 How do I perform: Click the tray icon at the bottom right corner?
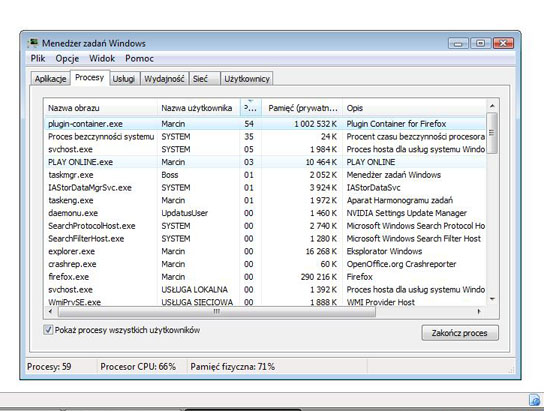coord(535,400)
